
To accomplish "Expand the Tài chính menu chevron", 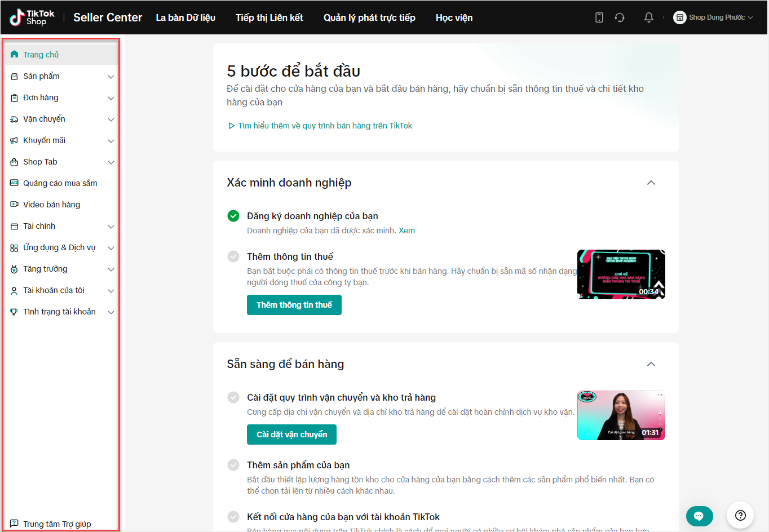I will coord(111,227).
